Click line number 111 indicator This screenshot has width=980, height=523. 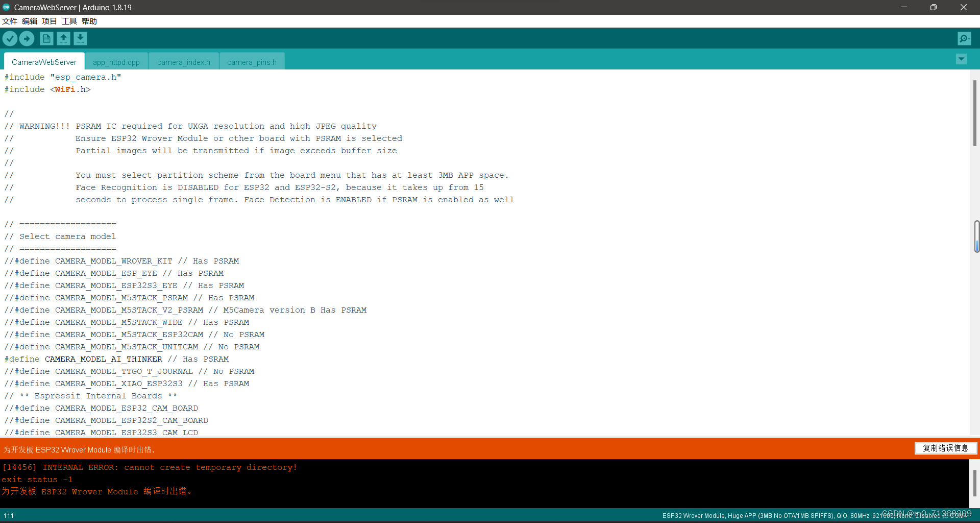tap(8, 515)
